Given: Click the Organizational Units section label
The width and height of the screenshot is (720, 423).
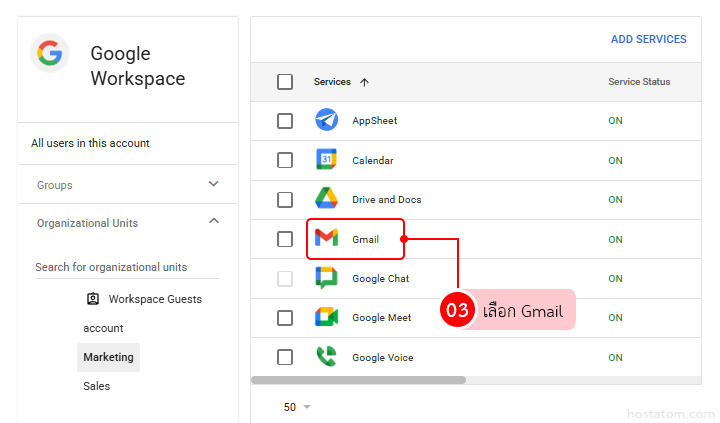Looking at the screenshot, I should tap(87, 223).
